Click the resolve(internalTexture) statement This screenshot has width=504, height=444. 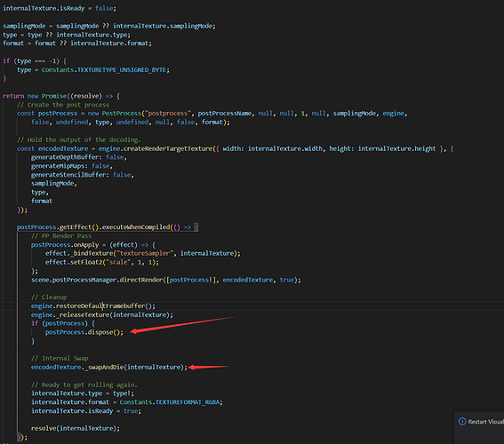(76, 428)
